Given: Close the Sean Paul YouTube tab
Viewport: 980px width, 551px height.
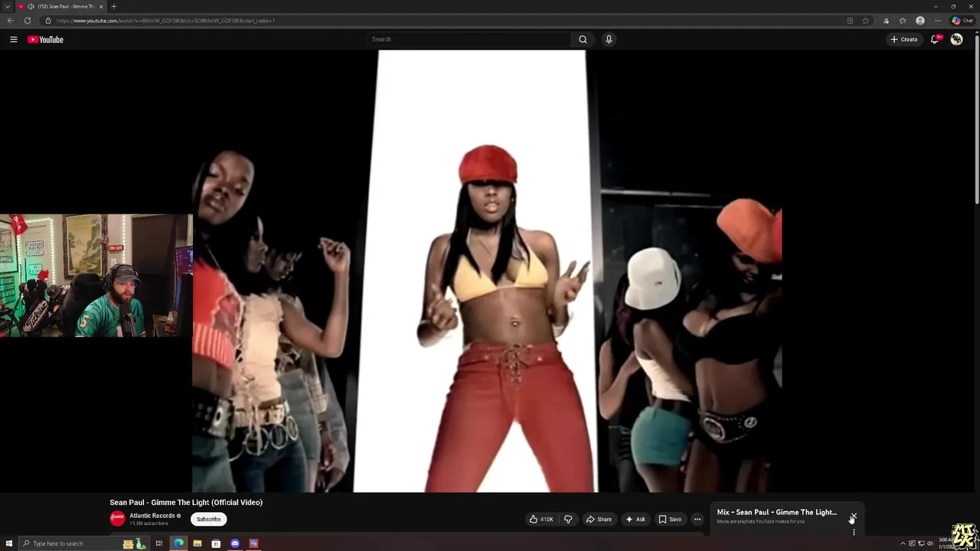Looking at the screenshot, I should coord(101,6).
